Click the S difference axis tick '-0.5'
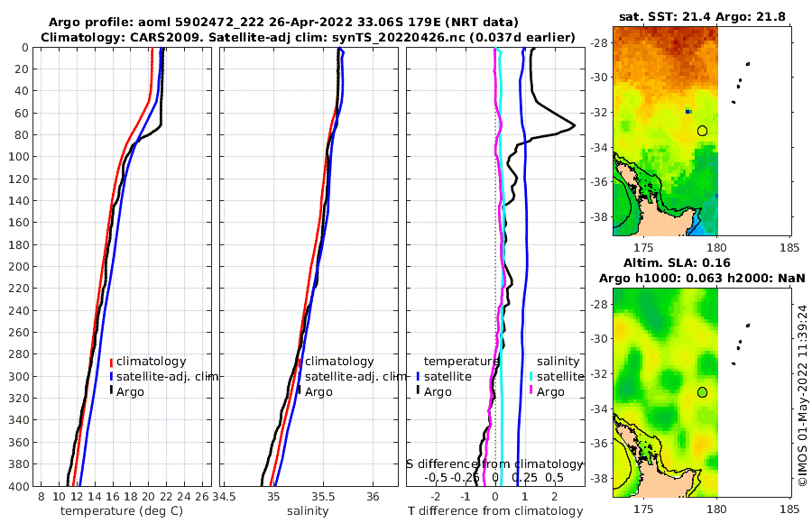The height and width of the screenshot is (523, 812). [x=436, y=477]
